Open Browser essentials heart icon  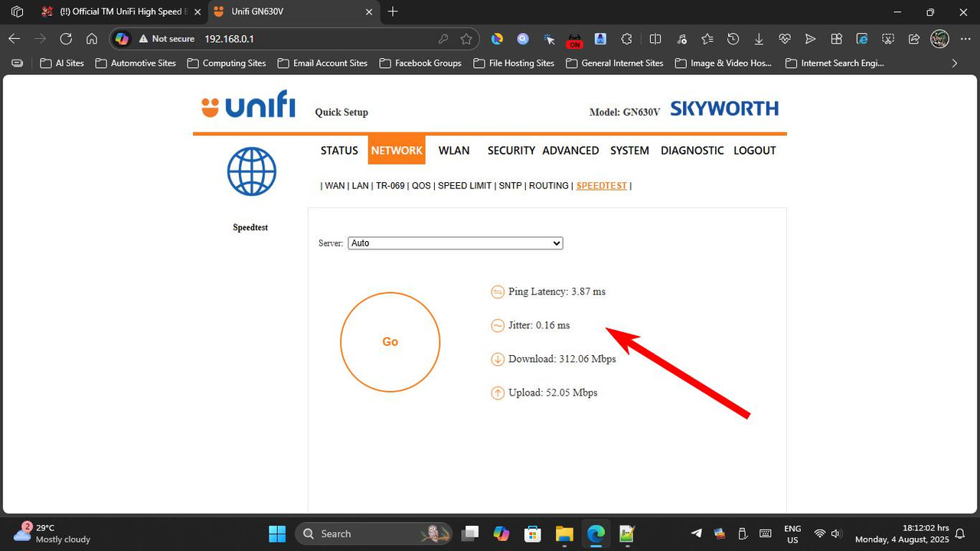(785, 38)
